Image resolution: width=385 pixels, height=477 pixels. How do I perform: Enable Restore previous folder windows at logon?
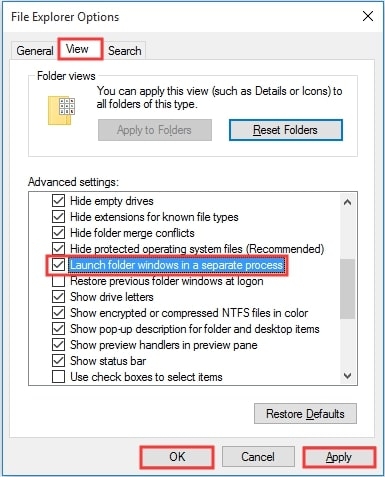click(58, 281)
